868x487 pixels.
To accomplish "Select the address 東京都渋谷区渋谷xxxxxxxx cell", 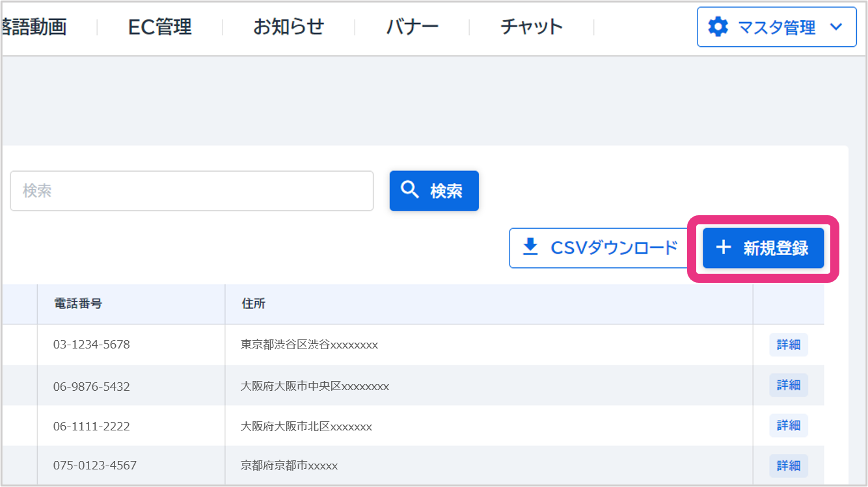I will tap(309, 345).
